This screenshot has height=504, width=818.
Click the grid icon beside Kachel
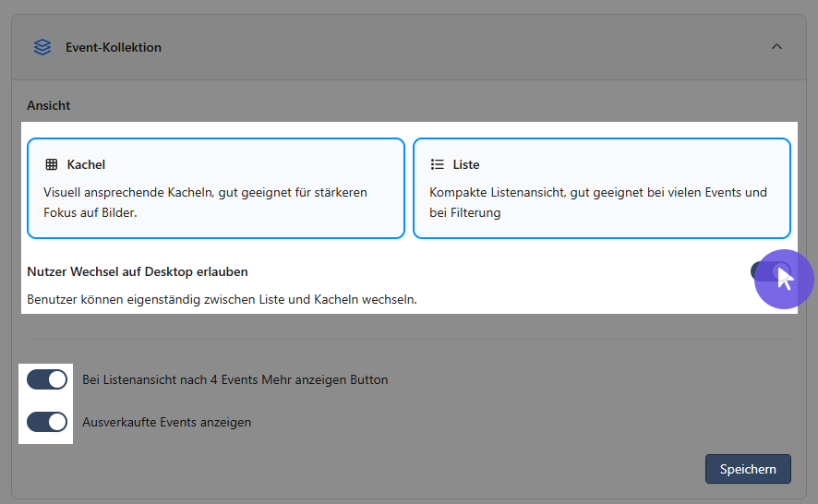(x=52, y=164)
